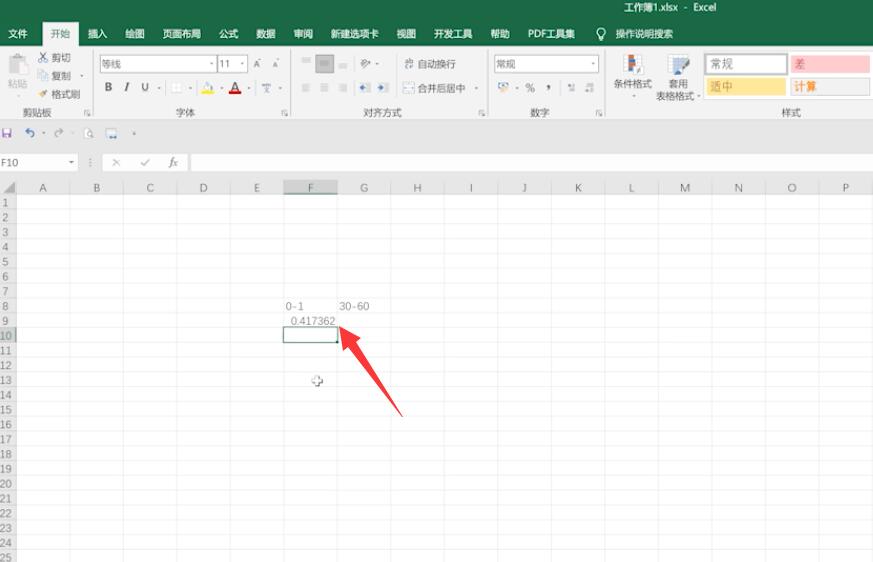The height and width of the screenshot is (562, 873).
Task: Click the Undo arrow icon
Action: 30,133
